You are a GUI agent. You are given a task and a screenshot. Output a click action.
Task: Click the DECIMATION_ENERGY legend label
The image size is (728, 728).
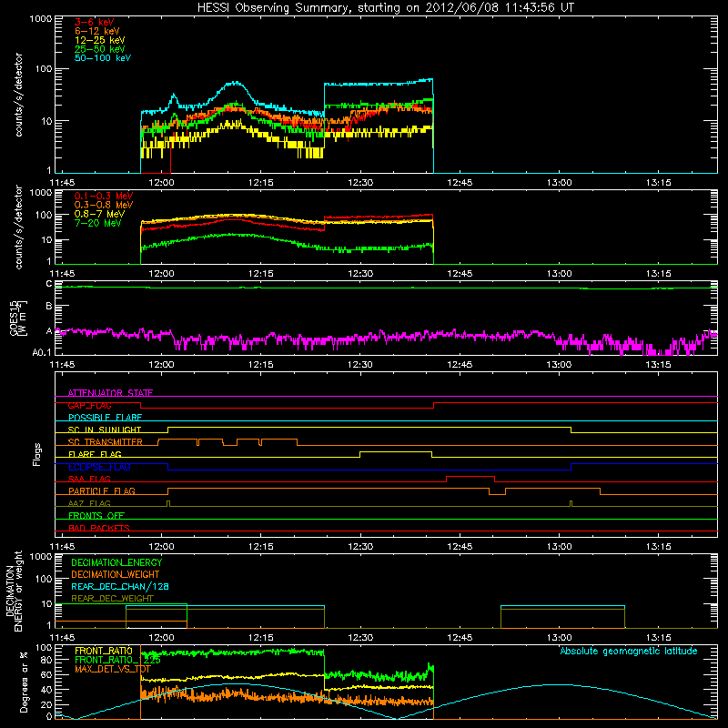(116, 562)
